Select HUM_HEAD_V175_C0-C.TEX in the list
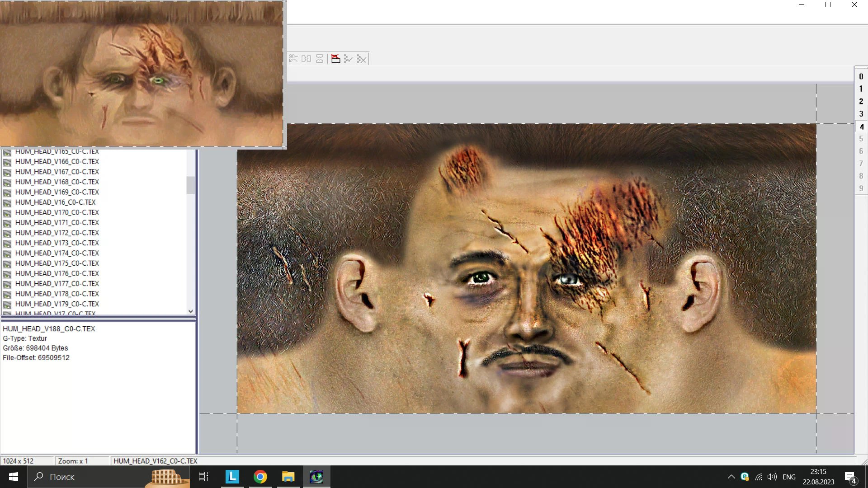This screenshot has height=488, width=868. [57, 263]
